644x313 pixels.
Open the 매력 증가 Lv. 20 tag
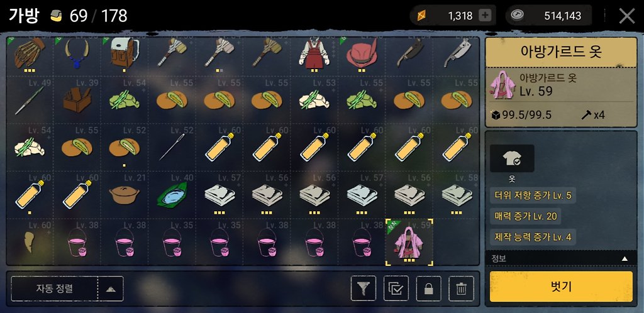(x=525, y=216)
